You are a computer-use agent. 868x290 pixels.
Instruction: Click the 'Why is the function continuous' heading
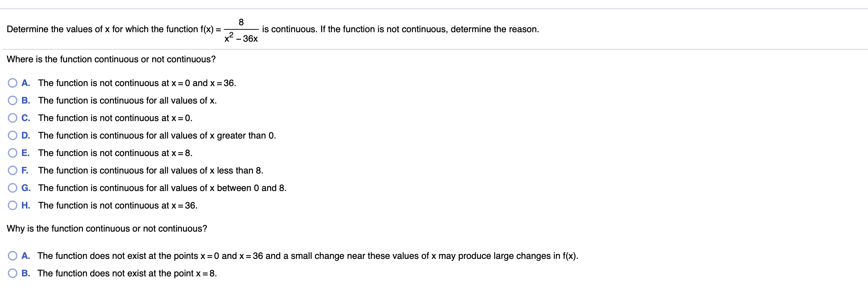pyautogui.click(x=107, y=229)
